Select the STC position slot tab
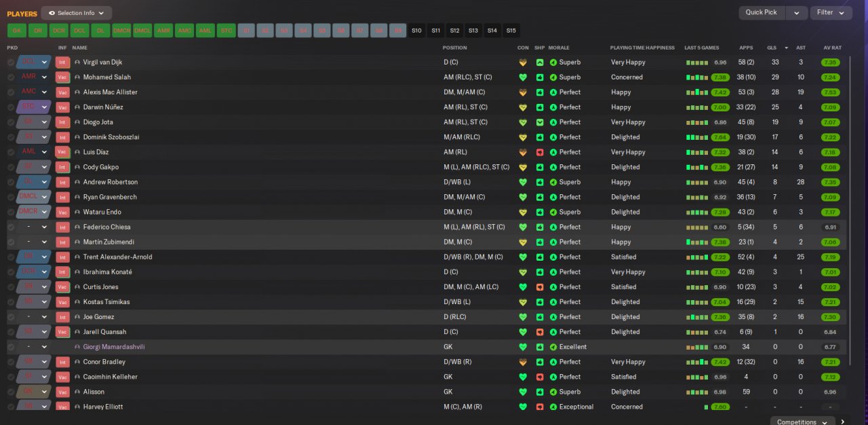Image resolution: width=868 pixels, height=425 pixels. (226, 31)
